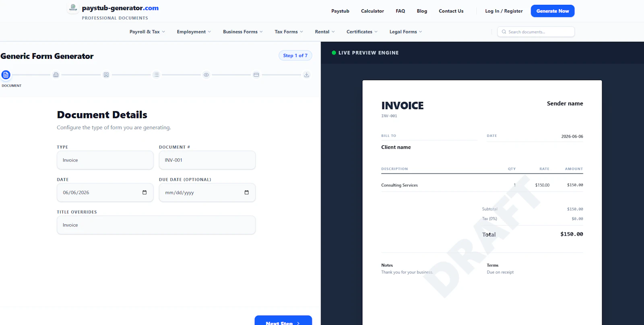The width and height of the screenshot is (644, 325).
Task: Open the Business Forms dropdown
Action: pos(243,32)
